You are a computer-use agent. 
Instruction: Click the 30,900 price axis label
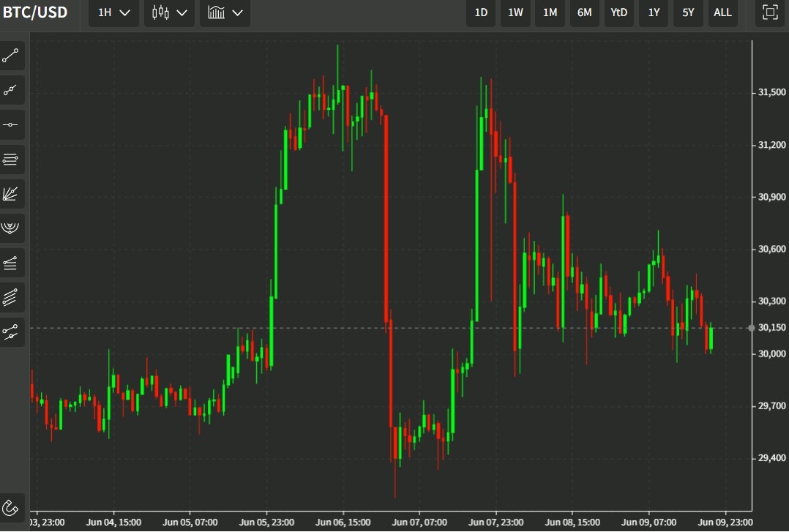tap(772, 197)
